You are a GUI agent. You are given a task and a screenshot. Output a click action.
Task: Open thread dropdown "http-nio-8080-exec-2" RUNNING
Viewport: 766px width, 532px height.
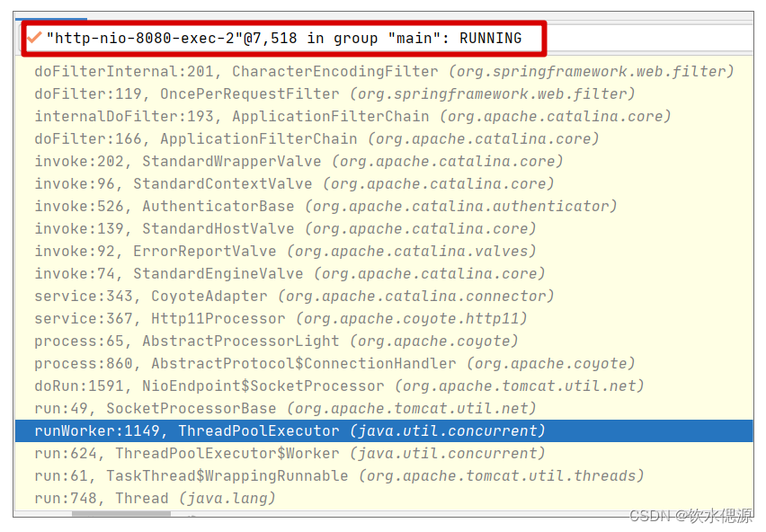pos(386,38)
